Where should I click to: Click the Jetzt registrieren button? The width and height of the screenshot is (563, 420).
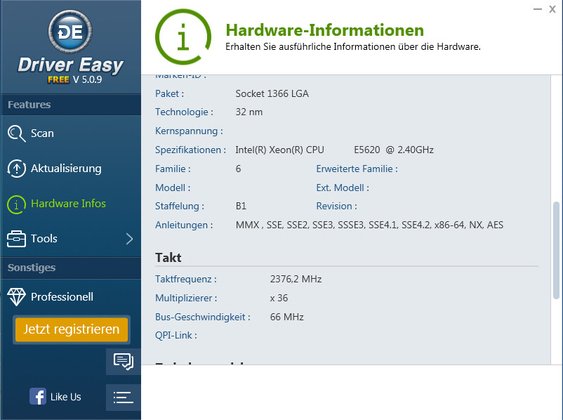(71, 329)
